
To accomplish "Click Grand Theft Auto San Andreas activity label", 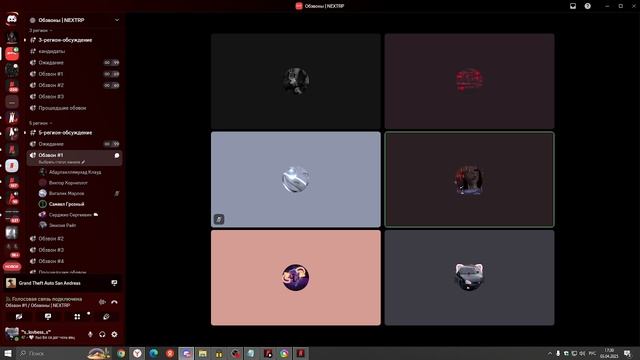I will (x=49, y=283).
